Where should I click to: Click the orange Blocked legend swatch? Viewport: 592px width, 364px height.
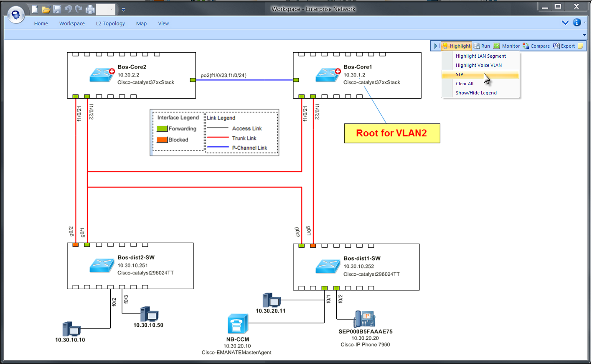coord(162,140)
